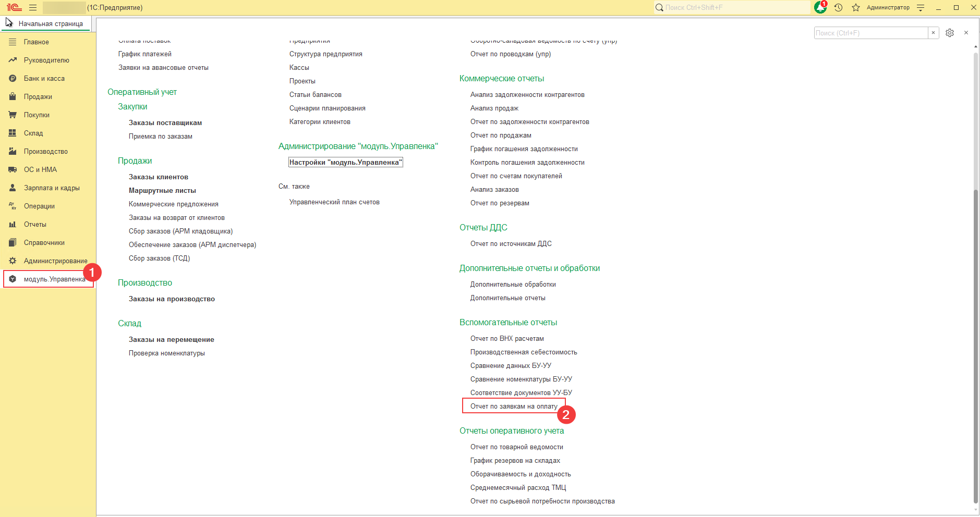Open the service settings menu icon
This screenshot has width=980, height=517.
(x=921, y=8)
